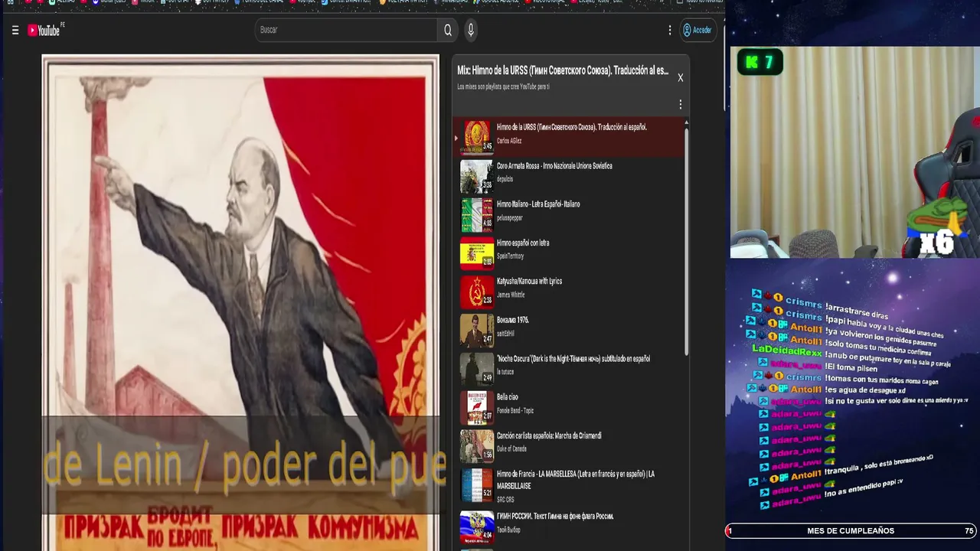Open 'Canción carlista española: Marcha de Oriamendi'
This screenshot has width=980, height=551.
click(549, 435)
